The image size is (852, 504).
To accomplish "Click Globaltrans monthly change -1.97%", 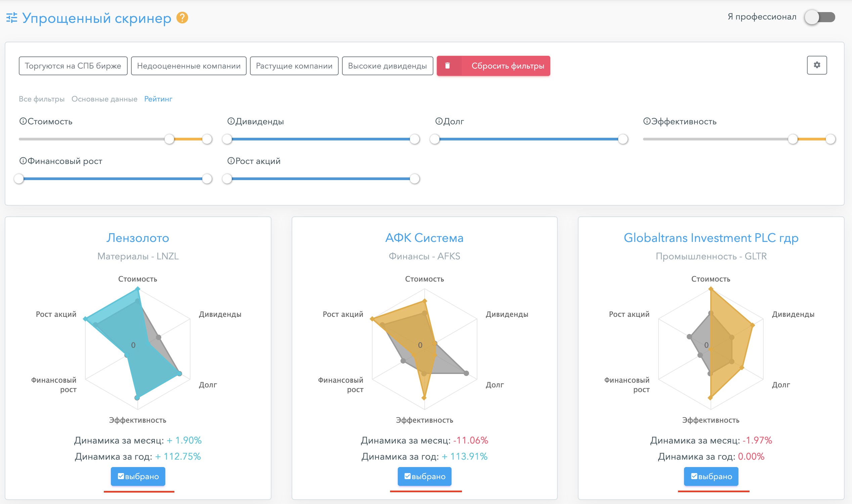I will click(x=757, y=440).
